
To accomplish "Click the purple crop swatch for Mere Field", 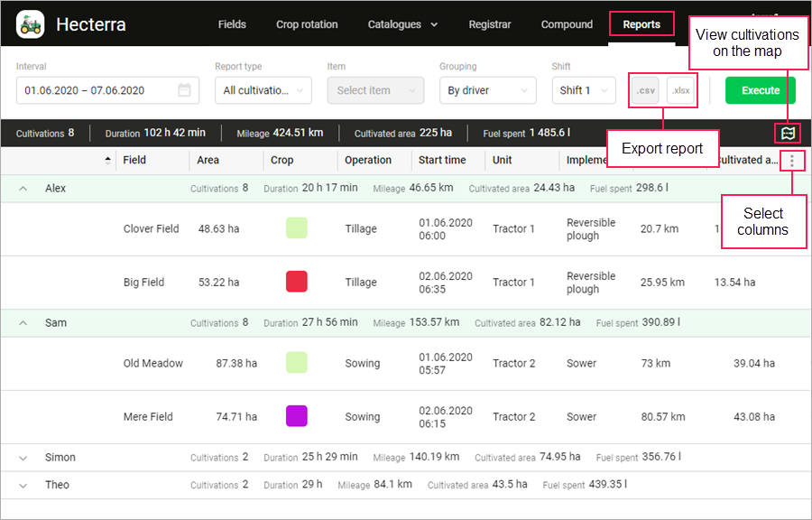I will tap(296, 416).
